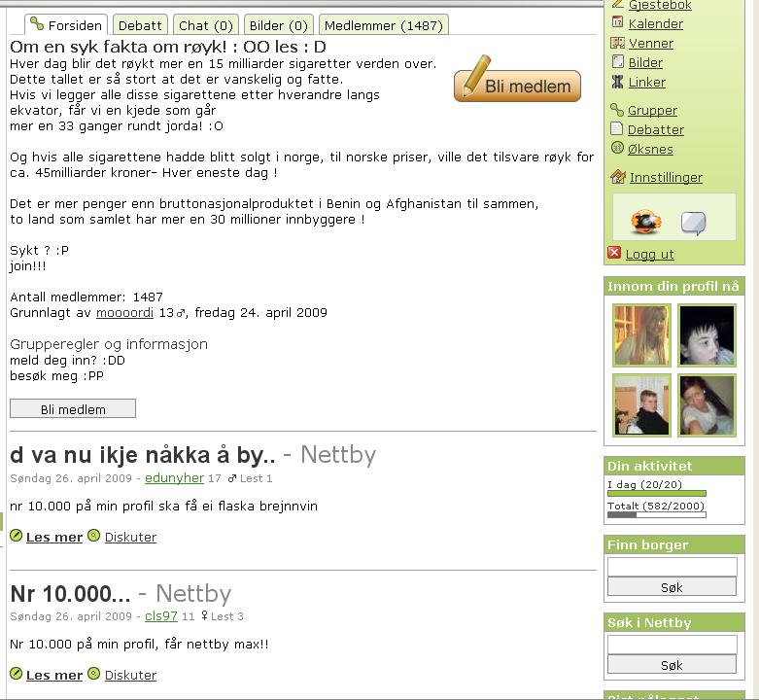Image resolution: width=759 pixels, height=700 pixels.
Task: Click Diskuter under the edunyher post
Action: 130,537
